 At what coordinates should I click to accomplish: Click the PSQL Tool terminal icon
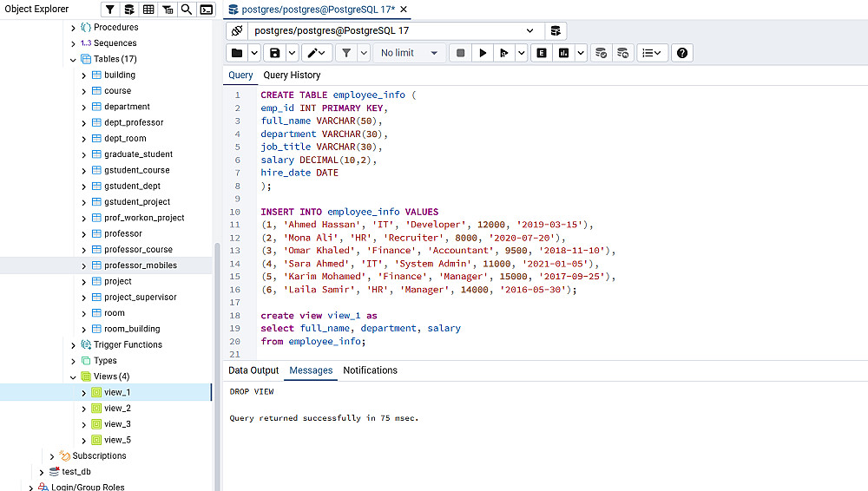pos(206,10)
